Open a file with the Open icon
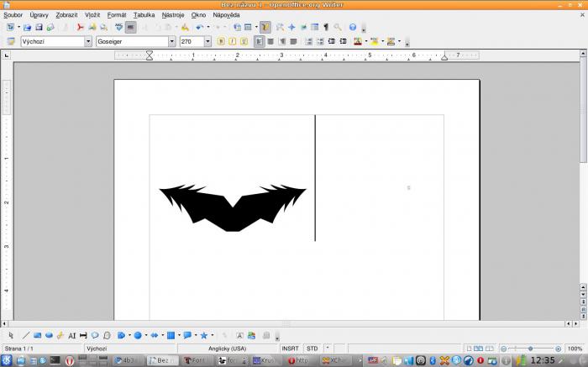The image size is (588, 367). click(27, 28)
